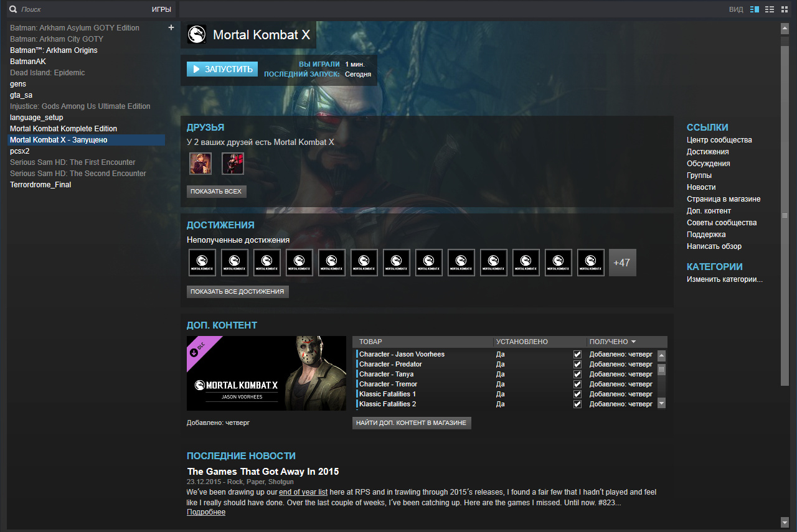Launch game with ЗАПУСТИТЬ button

click(222, 69)
